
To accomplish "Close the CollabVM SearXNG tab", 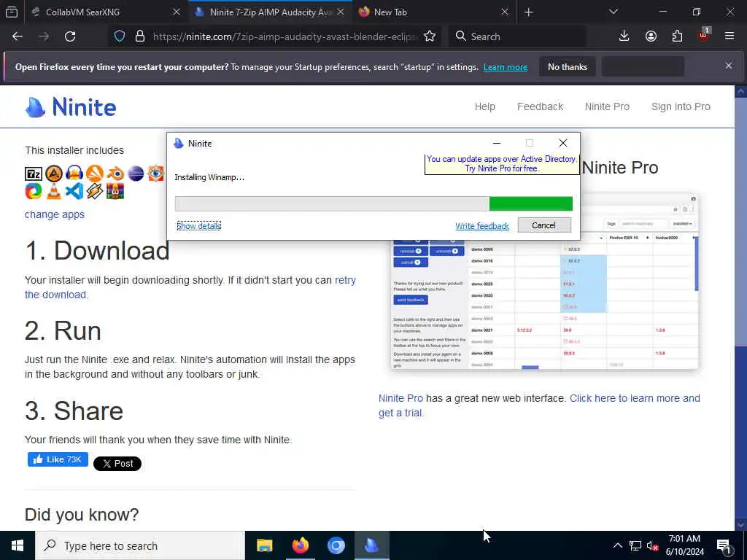I will click(177, 12).
